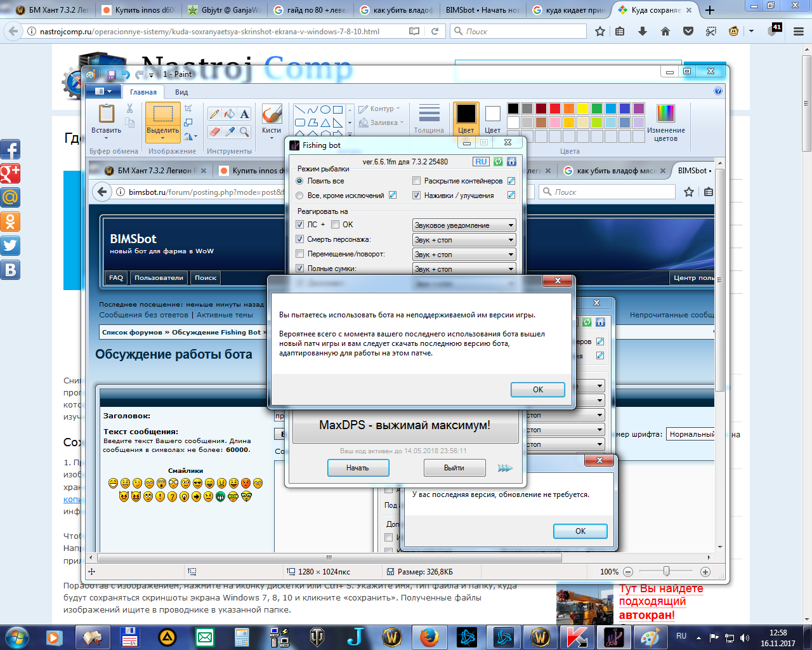
Task: Open the автокран advertisement link
Action: tap(661, 602)
